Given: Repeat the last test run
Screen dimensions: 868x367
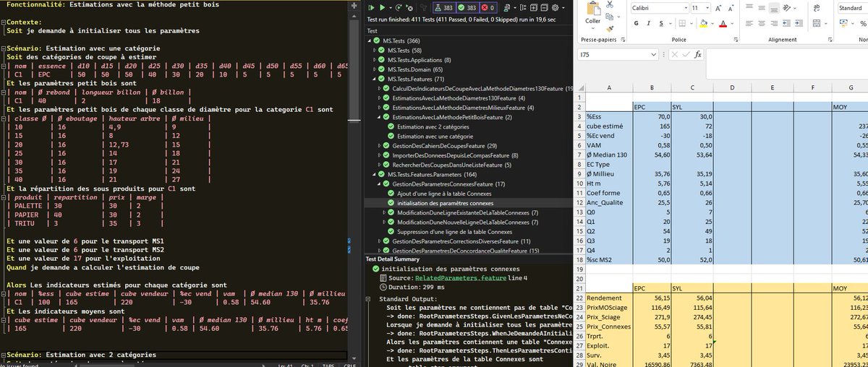Looking at the screenshot, I should [399, 8].
